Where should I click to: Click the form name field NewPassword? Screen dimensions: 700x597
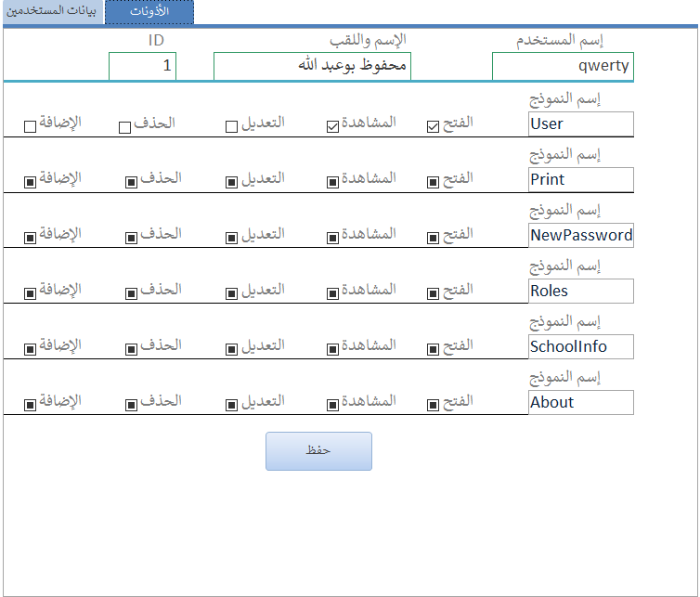click(x=581, y=235)
